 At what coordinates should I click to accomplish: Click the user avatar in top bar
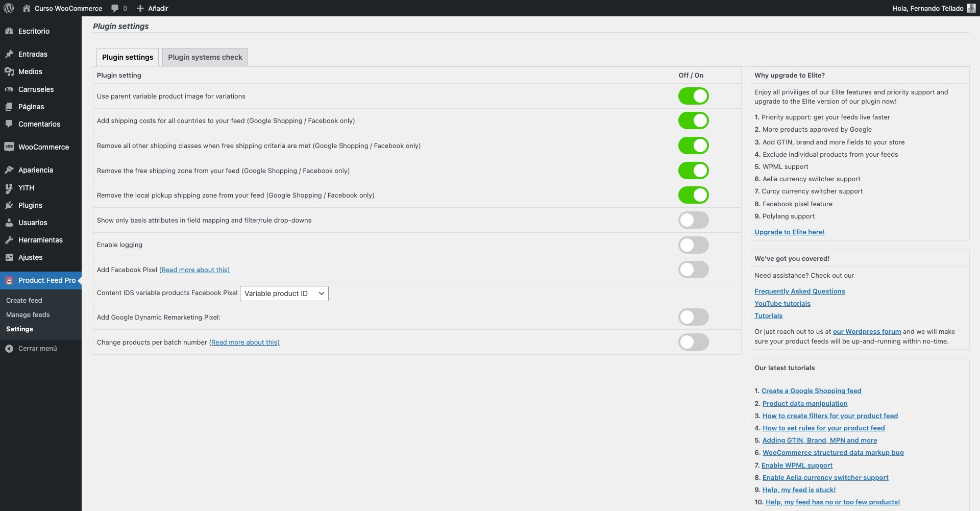pyautogui.click(x=971, y=8)
